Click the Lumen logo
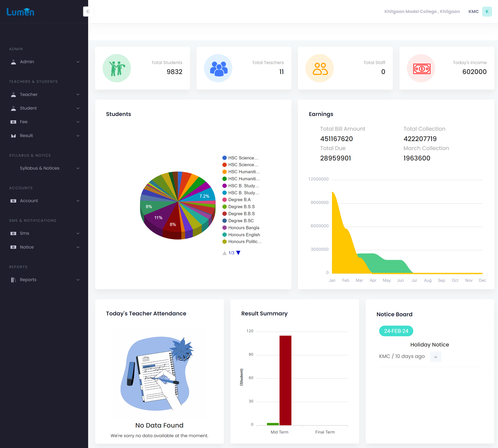498x448 pixels. pos(20,12)
